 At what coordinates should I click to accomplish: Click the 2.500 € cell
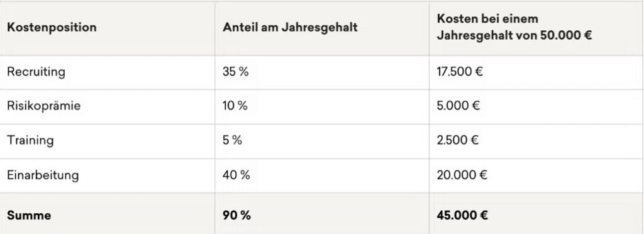point(458,140)
